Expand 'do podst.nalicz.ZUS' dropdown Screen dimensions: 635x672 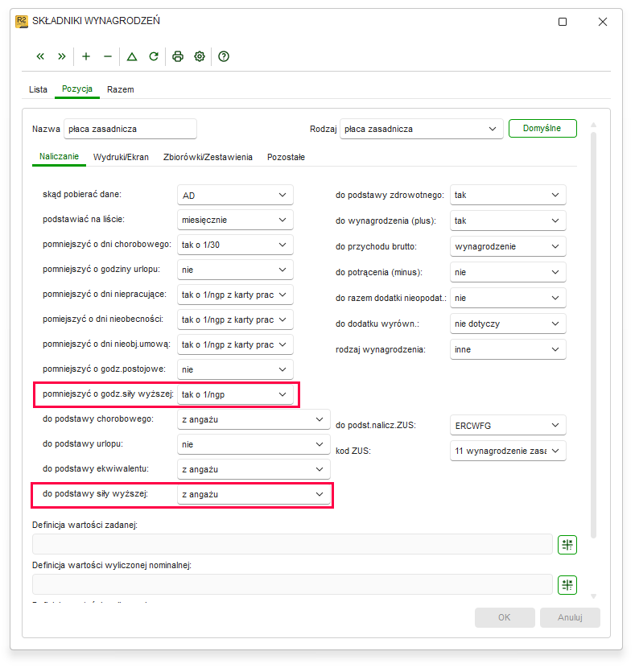pos(508,426)
